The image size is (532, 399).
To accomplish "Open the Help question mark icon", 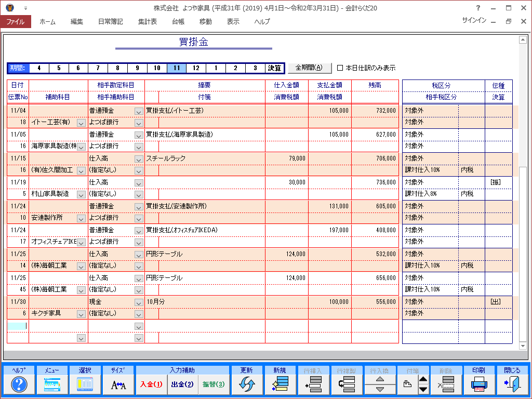I will [x=19, y=384].
